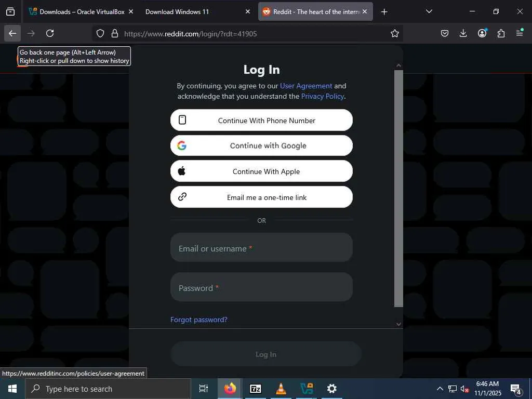532x399 pixels.
Task: Open the notification center icon
Action: pos(516,389)
